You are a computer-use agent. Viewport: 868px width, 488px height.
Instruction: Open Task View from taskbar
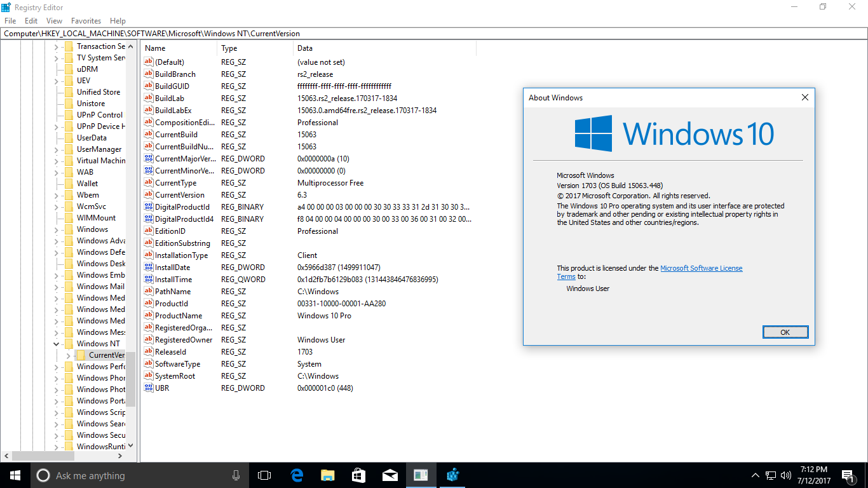(264, 475)
